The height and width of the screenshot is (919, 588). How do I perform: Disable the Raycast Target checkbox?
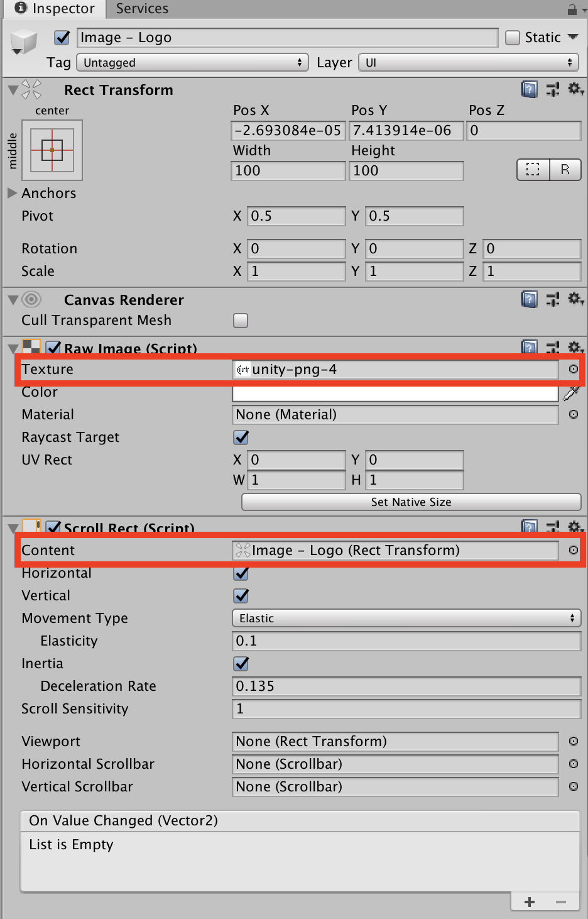pos(241,437)
